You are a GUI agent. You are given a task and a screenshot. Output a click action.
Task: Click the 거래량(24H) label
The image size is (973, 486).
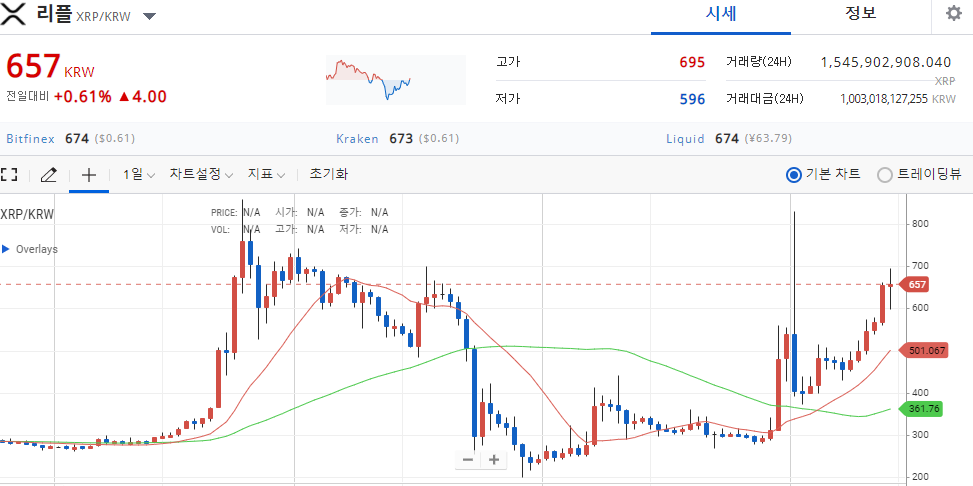[758, 62]
